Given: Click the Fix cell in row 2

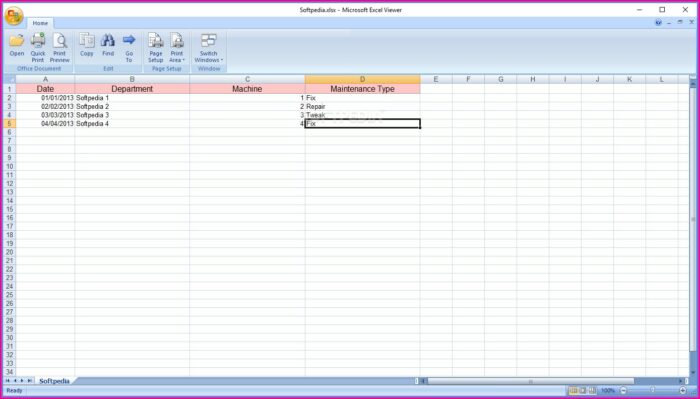Looking at the screenshot, I should [x=362, y=98].
